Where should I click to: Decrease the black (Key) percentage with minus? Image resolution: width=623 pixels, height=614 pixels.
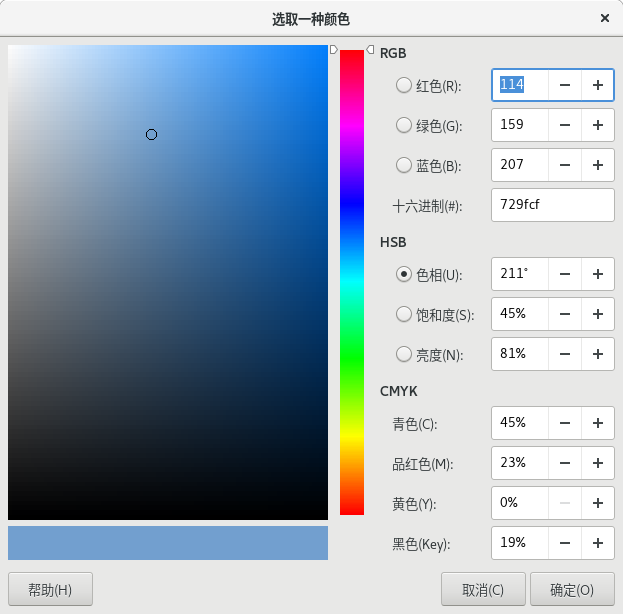click(x=565, y=543)
